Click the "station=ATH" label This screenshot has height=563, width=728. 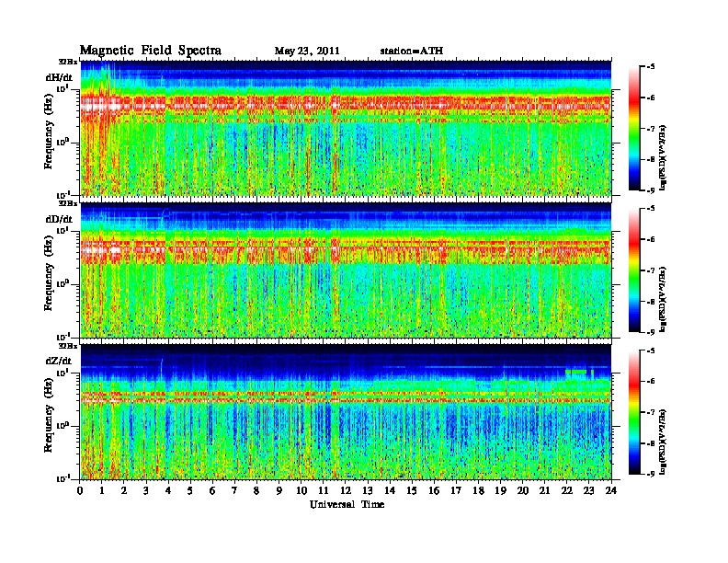(x=412, y=52)
